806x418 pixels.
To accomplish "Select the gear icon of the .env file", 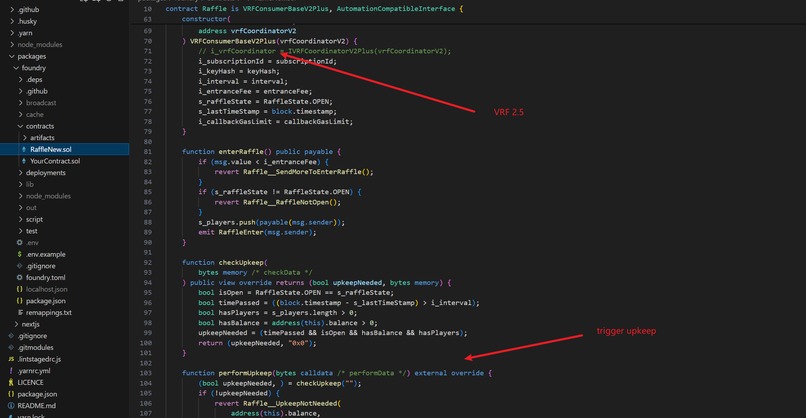I will click(20, 243).
